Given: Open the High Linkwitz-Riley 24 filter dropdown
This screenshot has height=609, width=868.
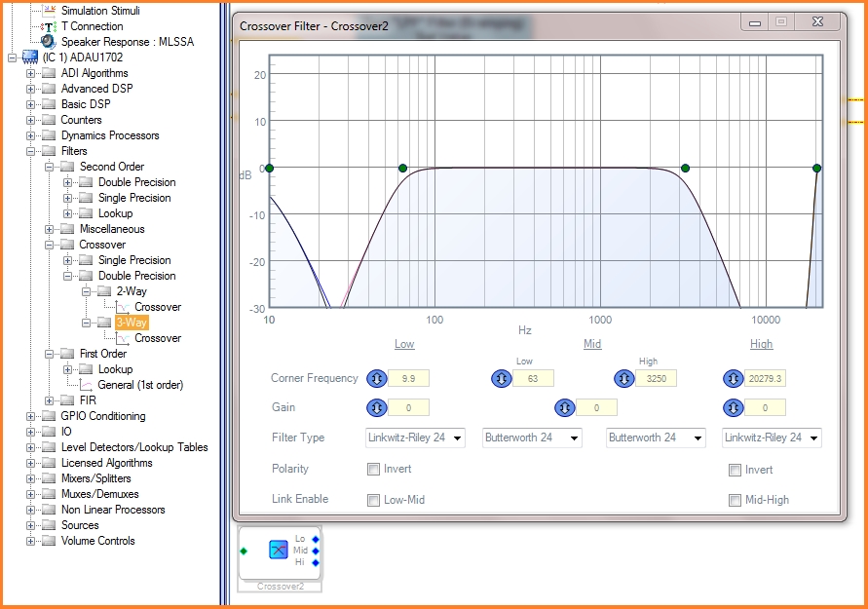Looking at the screenshot, I should coord(772,438).
